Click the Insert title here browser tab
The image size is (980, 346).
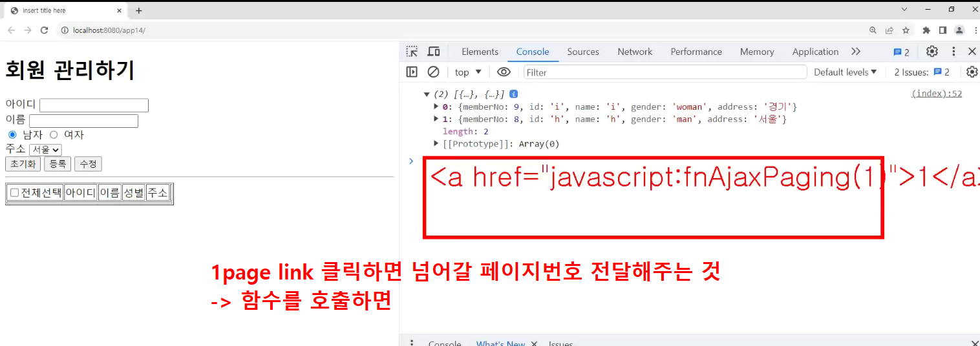65,10
